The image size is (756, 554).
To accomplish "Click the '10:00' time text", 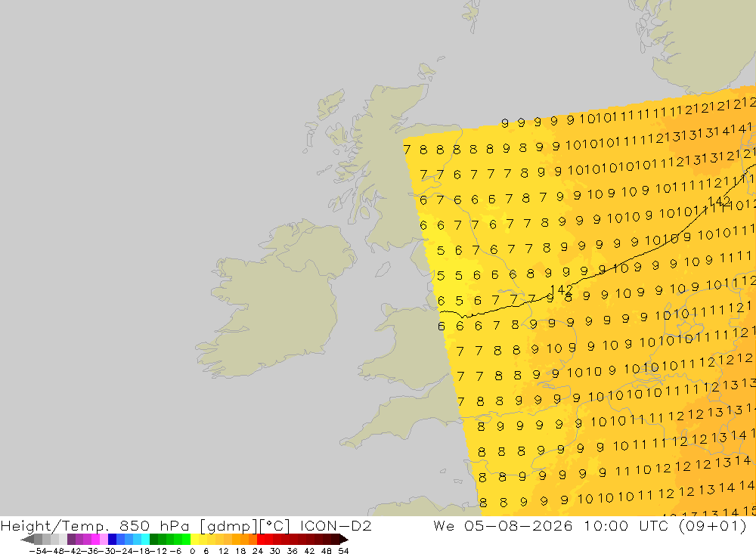I will pos(606,525).
